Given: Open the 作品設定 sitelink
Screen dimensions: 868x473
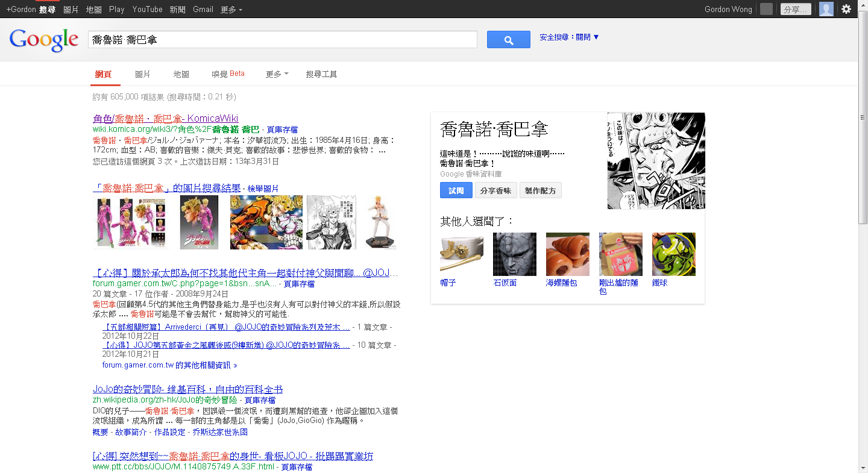Looking at the screenshot, I should click(170, 432).
